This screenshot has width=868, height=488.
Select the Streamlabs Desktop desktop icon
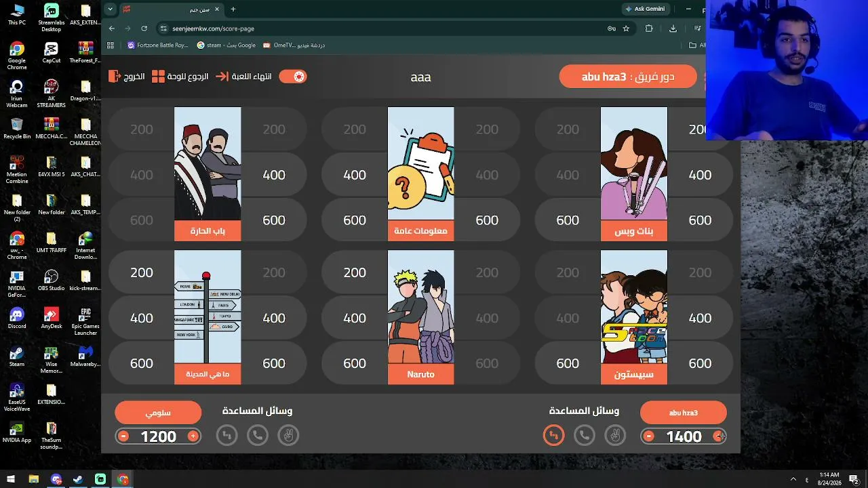coord(51,18)
